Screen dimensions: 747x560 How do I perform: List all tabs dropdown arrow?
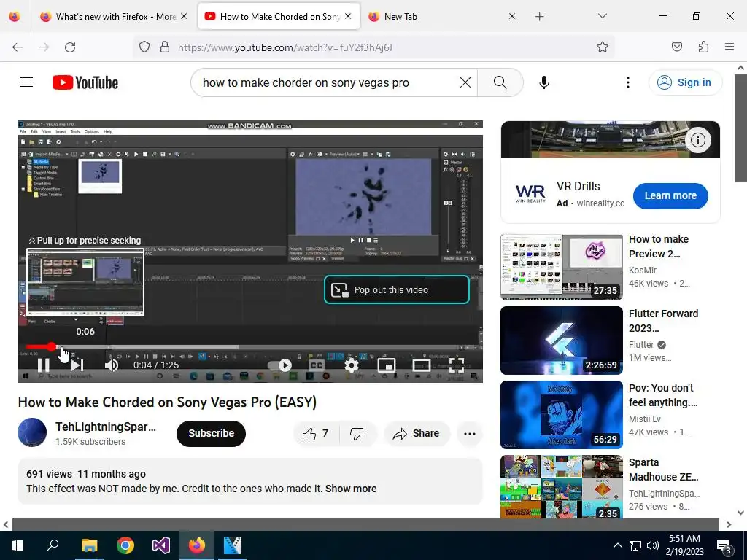[603, 17]
